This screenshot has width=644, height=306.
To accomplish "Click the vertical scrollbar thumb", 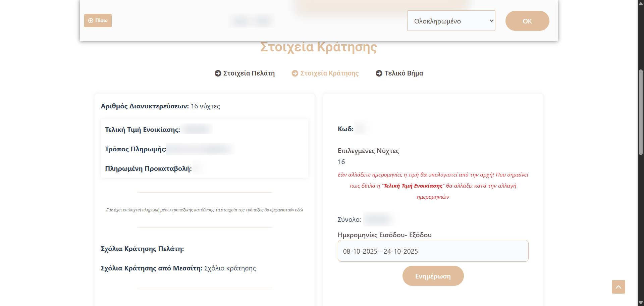I will (x=641, y=112).
